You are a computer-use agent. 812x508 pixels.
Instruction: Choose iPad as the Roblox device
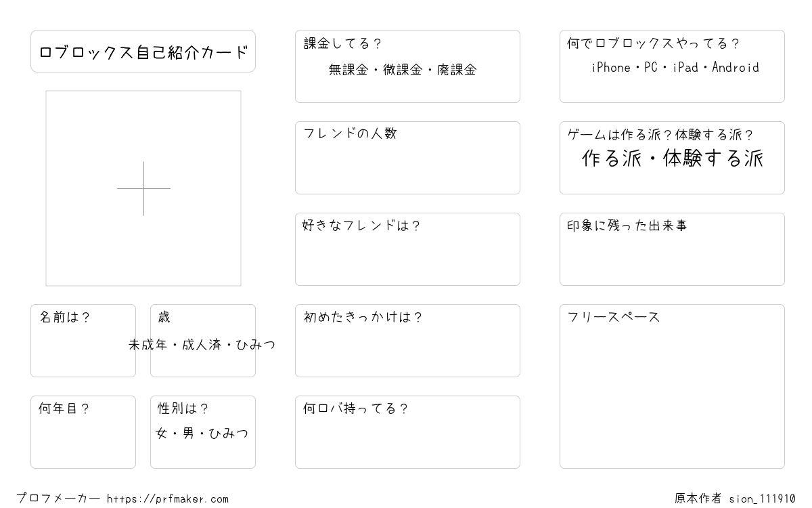(x=685, y=67)
